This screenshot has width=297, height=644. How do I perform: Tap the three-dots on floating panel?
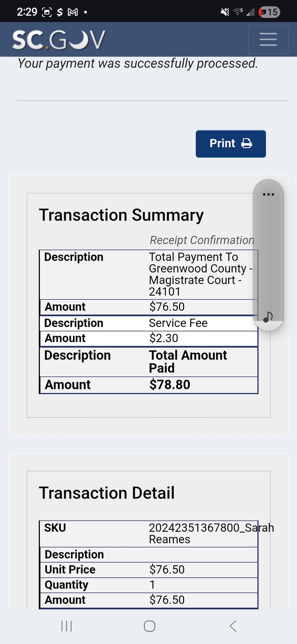(268, 195)
